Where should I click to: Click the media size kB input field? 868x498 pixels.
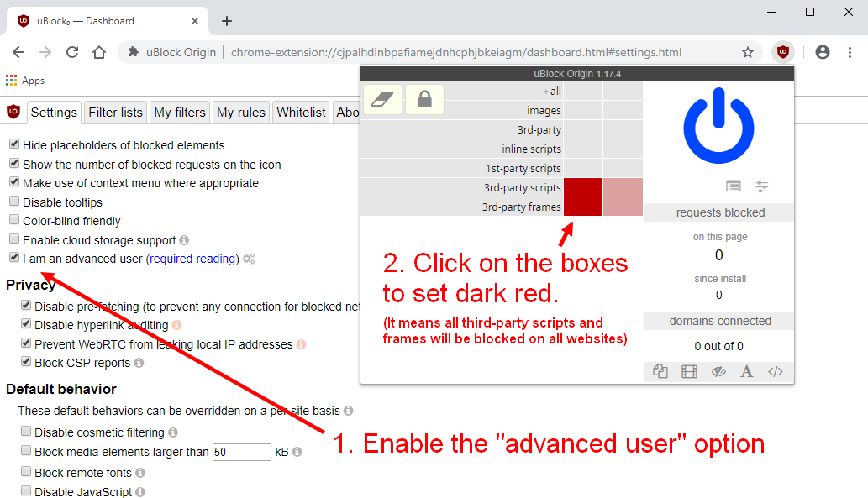[241, 452]
